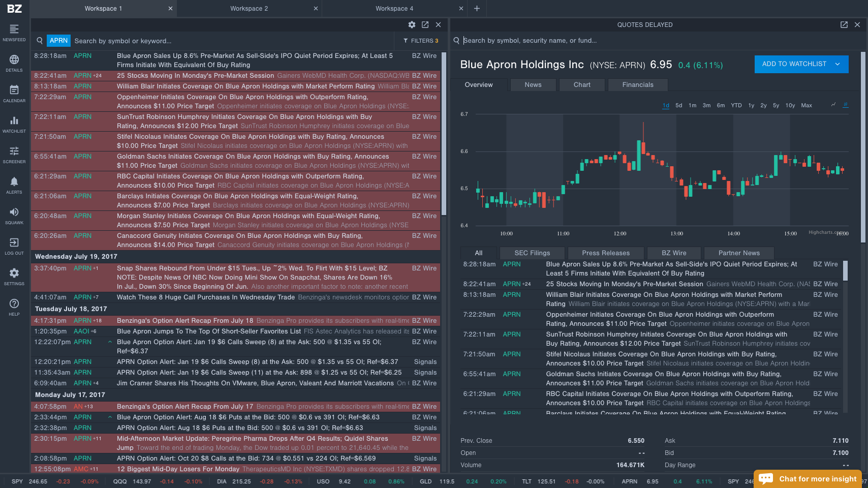The height and width of the screenshot is (488, 868).
Task: Filter news by Partner News
Action: pyautogui.click(x=739, y=253)
